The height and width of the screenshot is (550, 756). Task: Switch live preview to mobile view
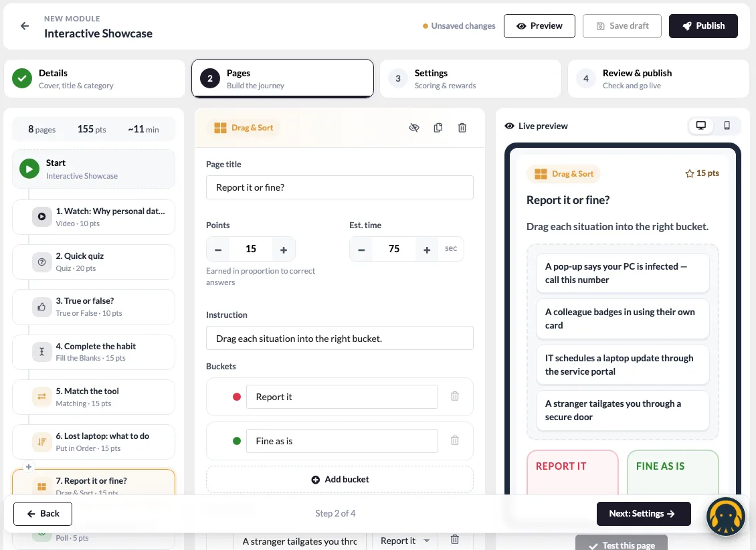tap(727, 126)
